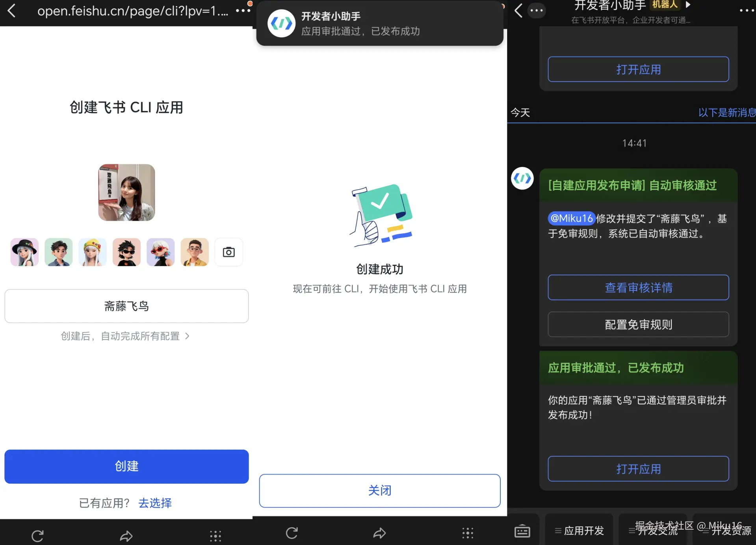Open the bot avatar beside the 自动审核通过 card
756x545 pixels.
522,179
